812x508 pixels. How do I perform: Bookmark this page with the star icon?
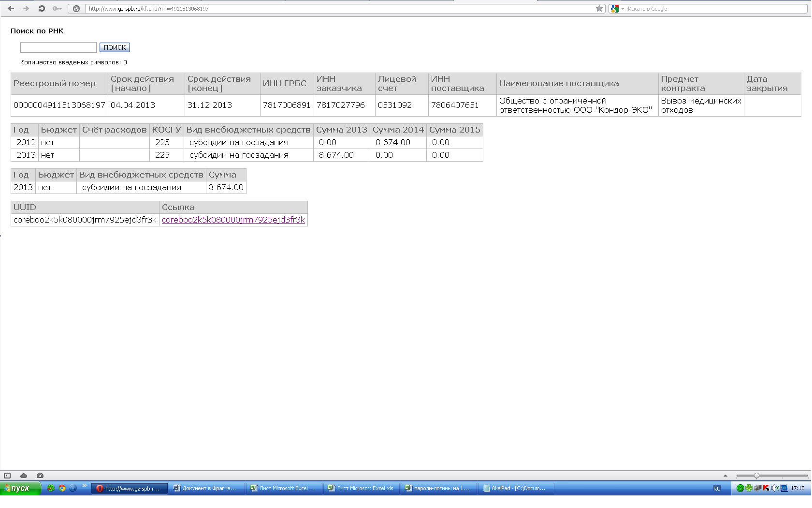pyautogui.click(x=599, y=9)
